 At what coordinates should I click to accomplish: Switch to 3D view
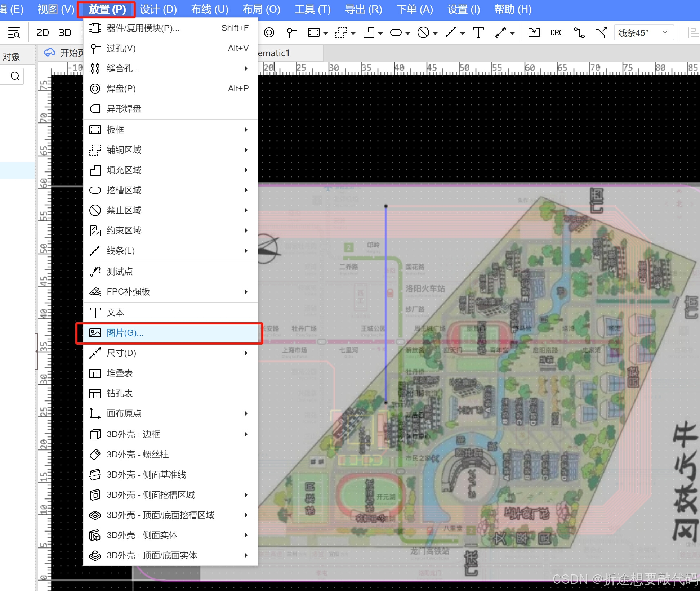click(x=65, y=33)
